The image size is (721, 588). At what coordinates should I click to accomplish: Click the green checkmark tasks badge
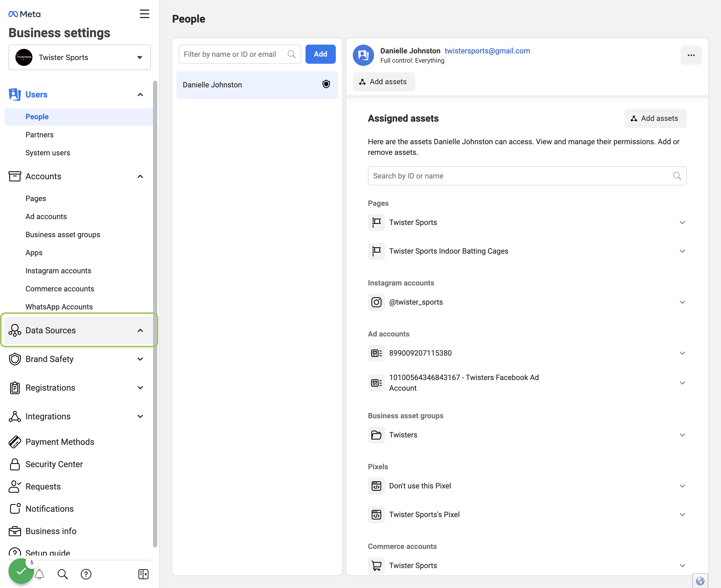(x=21, y=571)
